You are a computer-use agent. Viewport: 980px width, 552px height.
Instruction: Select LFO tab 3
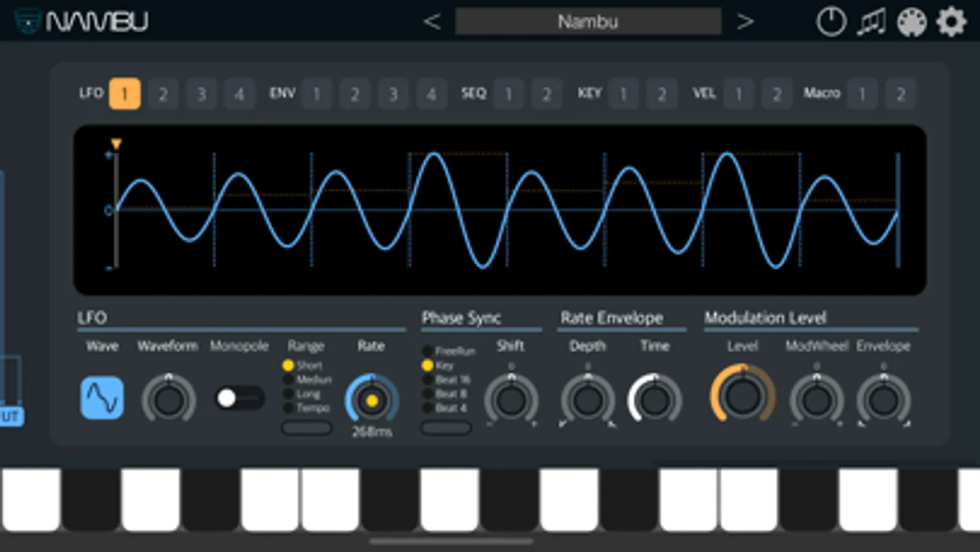tap(201, 94)
